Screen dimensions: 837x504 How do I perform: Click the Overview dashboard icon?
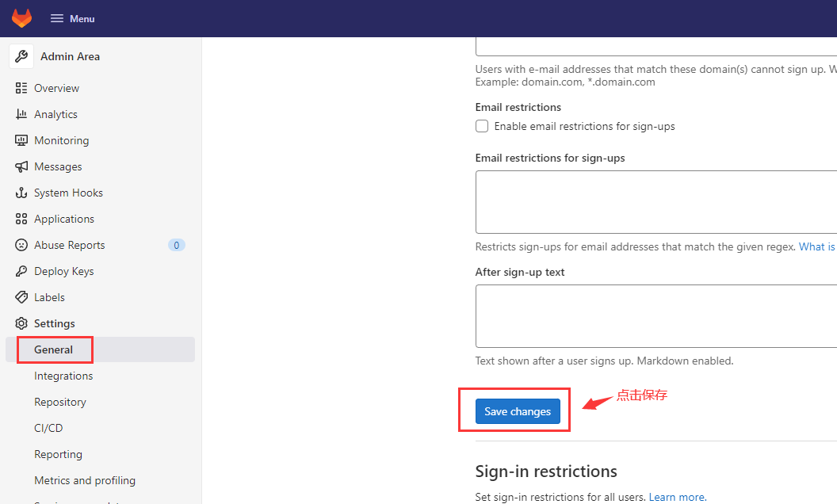point(21,88)
